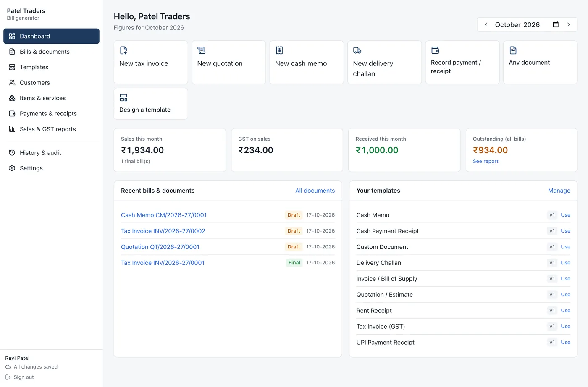Click the Any document page icon

513,50
